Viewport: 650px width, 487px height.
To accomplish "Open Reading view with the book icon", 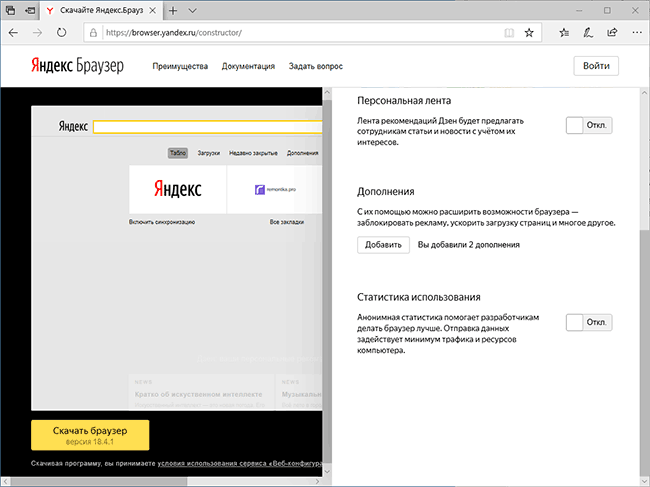I will [509, 33].
